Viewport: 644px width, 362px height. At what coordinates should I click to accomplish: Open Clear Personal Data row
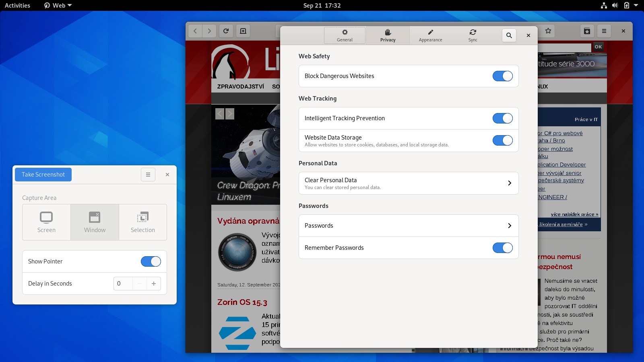(x=409, y=183)
